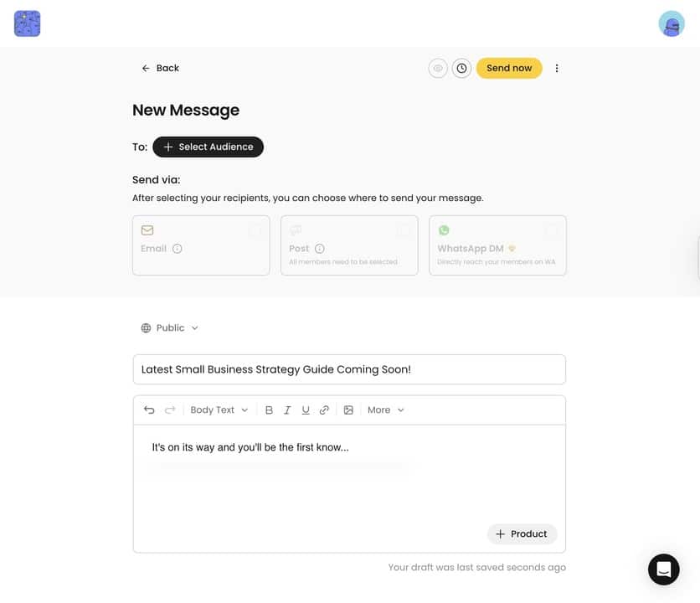Expand the More formatting options

[383, 410]
